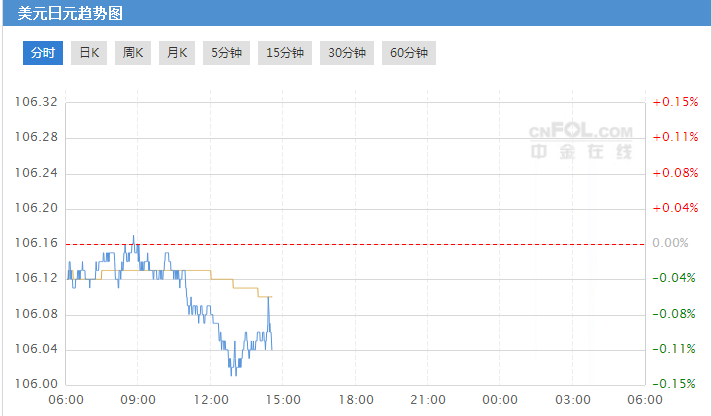
Task: Click the CNFOL.COM watermark logo
Action: point(581,141)
